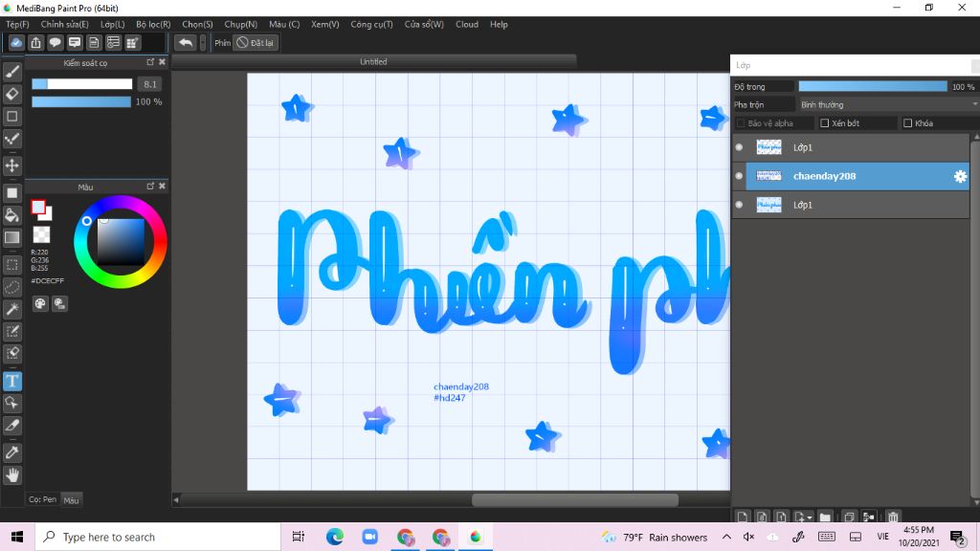Viewport: 980px width, 551px height.
Task: Select the transparent color checkerboard swatch
Action: (x=41, y=235)
